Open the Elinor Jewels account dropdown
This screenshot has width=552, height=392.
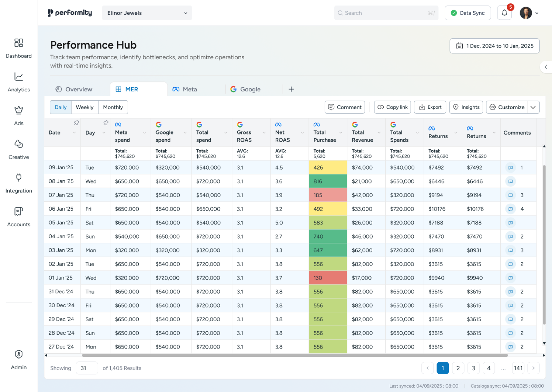[x=147, y=13]
